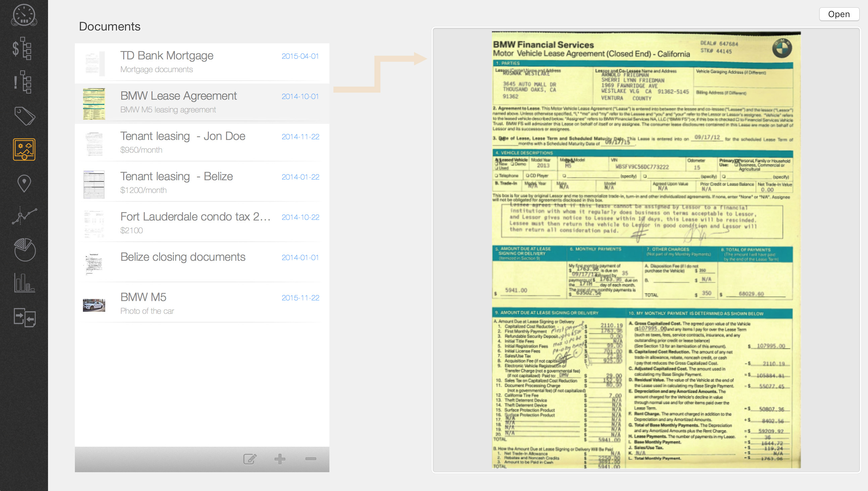Image resolution: width=868 pixels, height=491 pixels.
Task: Click the BMW M5 car photo thumbnail
Action: click(94, 305)
